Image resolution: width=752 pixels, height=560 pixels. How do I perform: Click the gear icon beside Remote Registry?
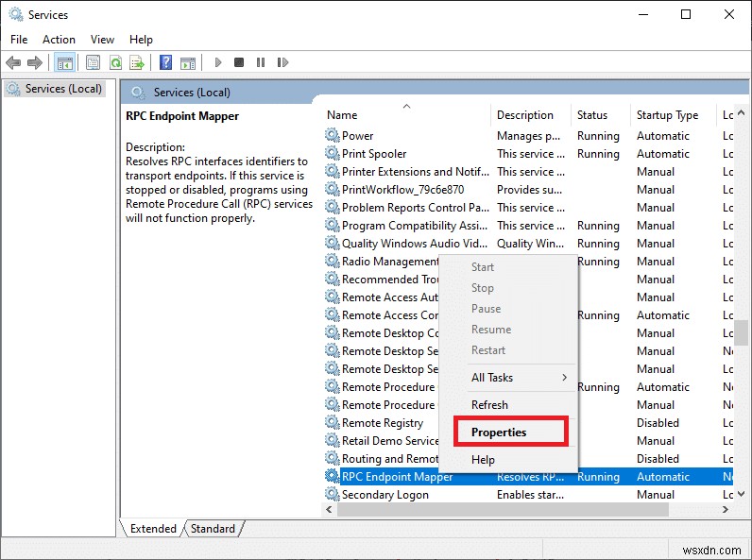332,422
